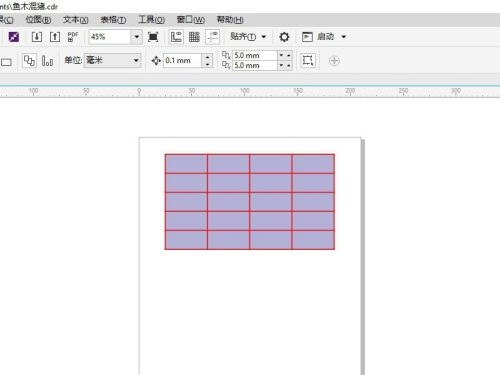Click the horizontal ruler at the 100 mark right of 0
Screen dimensions: 500x375
[245, 91]
